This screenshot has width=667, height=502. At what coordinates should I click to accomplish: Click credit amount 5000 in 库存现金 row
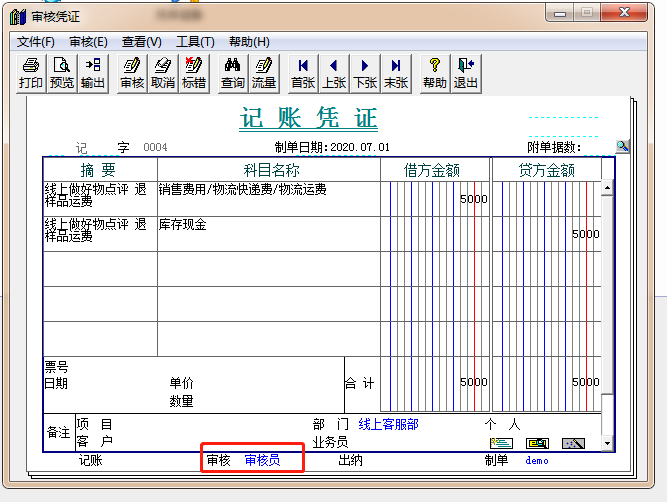click(x=585, y=234)
